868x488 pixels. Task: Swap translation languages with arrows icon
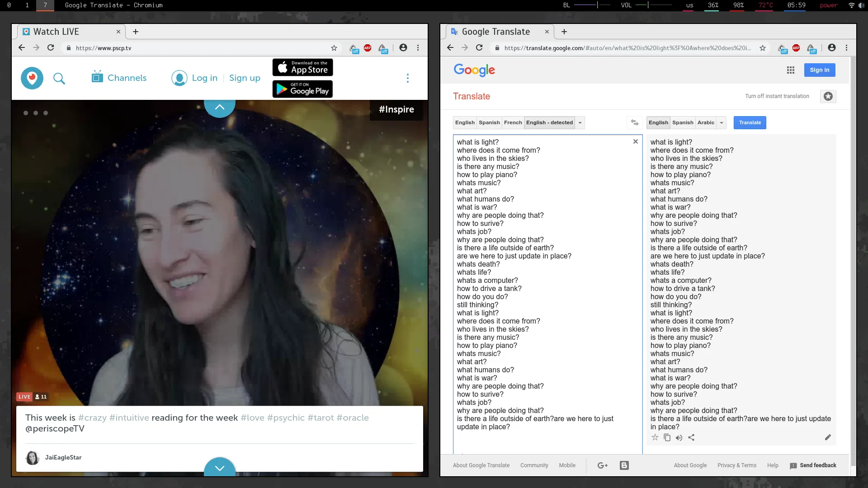[635, 122]
